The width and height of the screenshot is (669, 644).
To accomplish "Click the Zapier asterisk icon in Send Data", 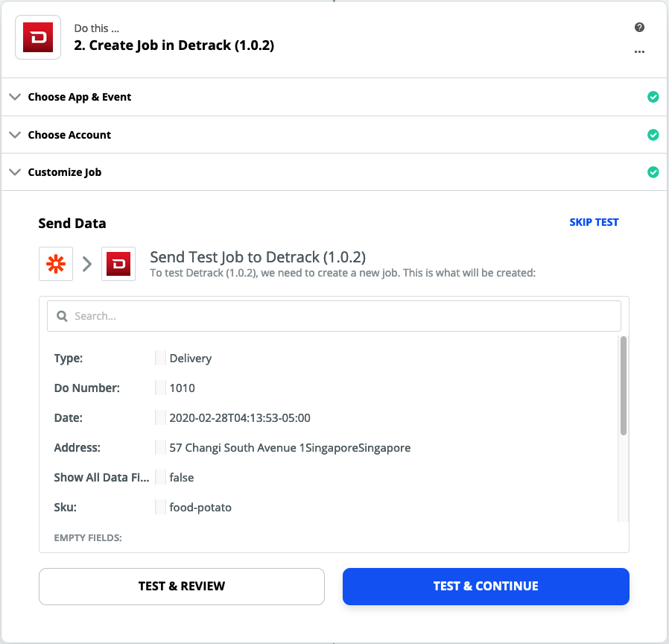I will point(56,264).
